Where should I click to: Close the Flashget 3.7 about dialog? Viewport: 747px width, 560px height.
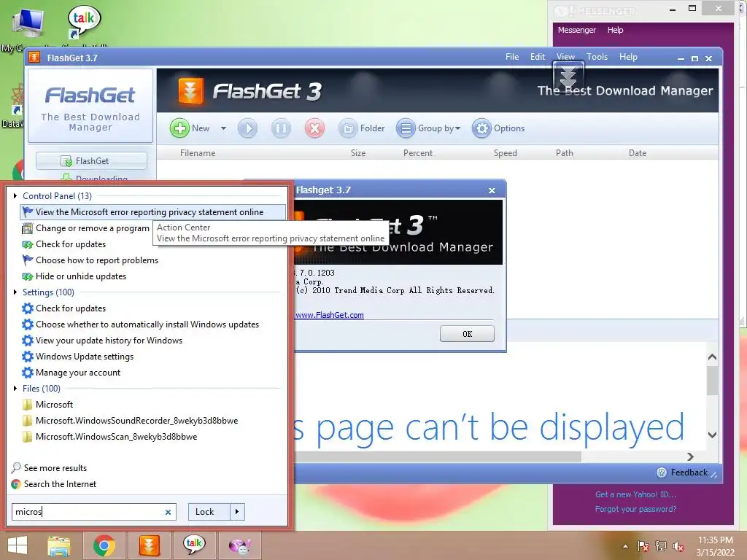pos(492,190)
